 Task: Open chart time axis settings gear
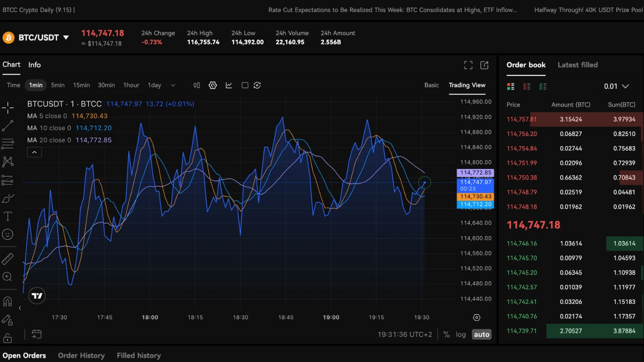476,317
